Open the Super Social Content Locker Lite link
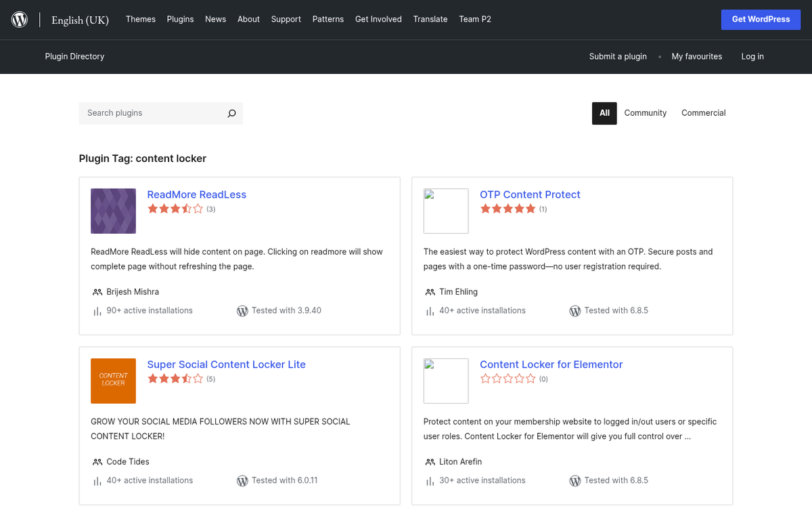Viewport: 812px width, 508px height. [226, 364]
